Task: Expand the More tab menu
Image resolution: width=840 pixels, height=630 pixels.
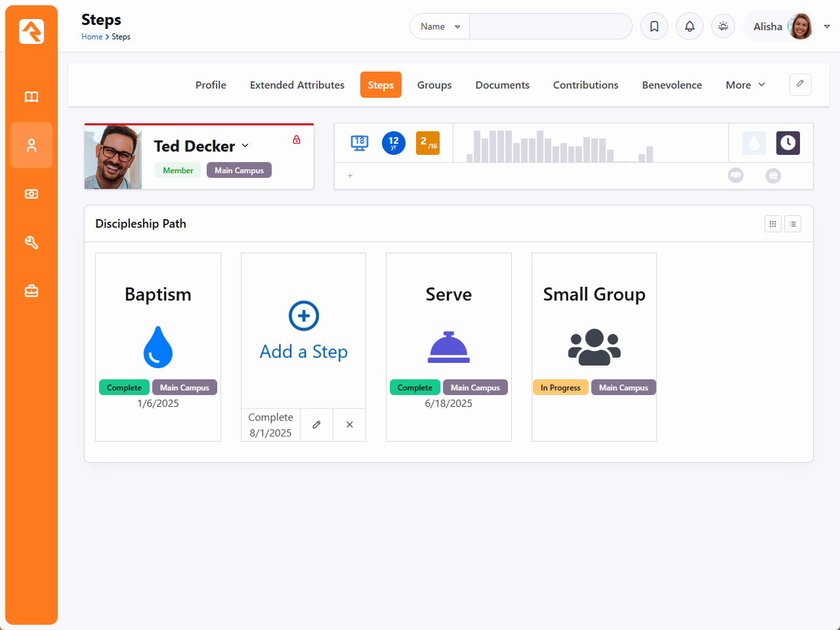Action: coord(745,85)
